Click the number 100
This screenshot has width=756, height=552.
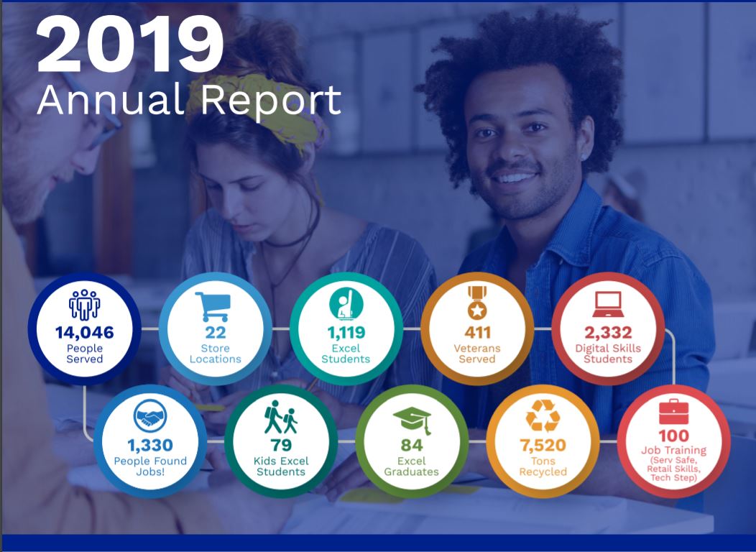point(673,436)
